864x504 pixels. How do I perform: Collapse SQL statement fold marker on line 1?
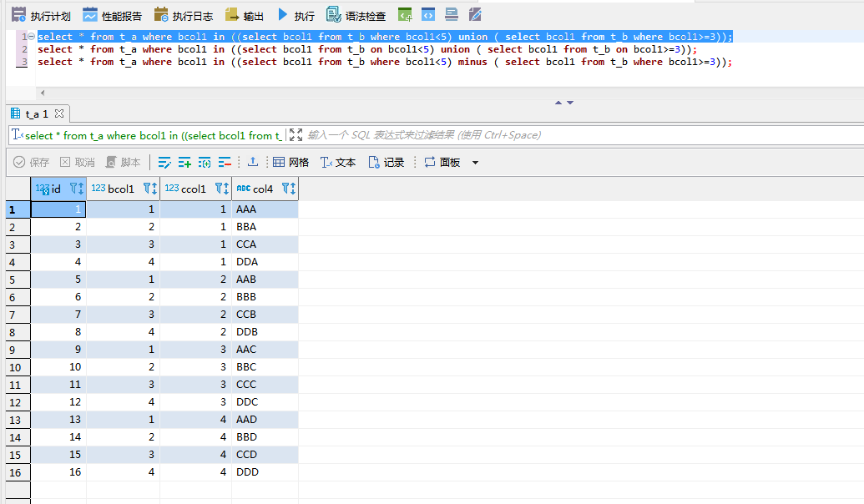coord(31,37)
